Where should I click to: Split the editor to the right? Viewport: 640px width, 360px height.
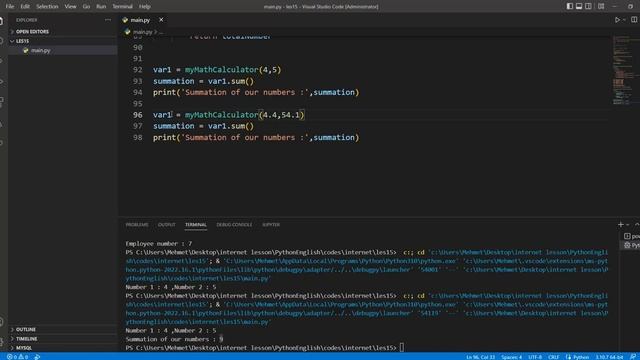point(634,20)
